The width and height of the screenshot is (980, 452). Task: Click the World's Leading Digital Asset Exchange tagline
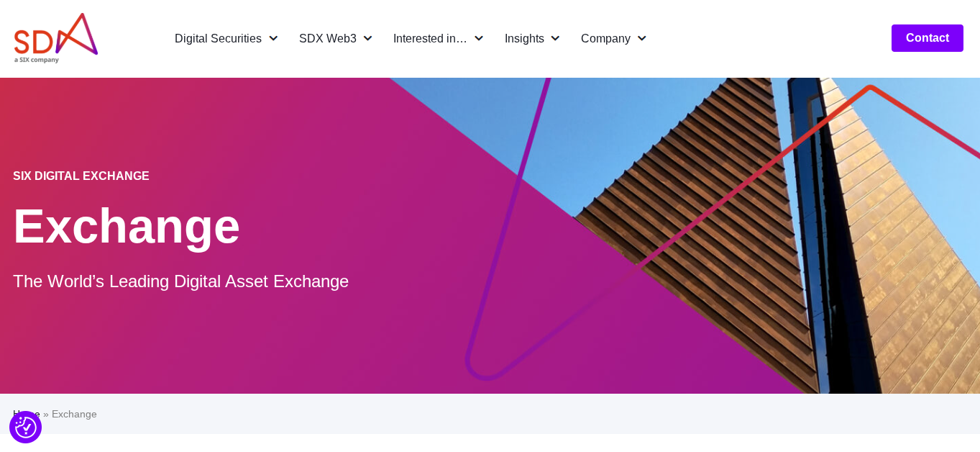click(180, 281)
